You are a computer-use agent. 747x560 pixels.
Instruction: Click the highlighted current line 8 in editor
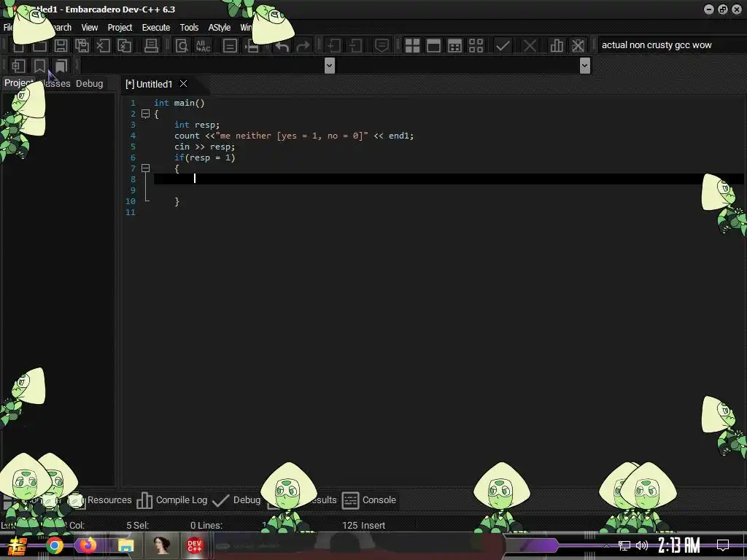[449, 179]
